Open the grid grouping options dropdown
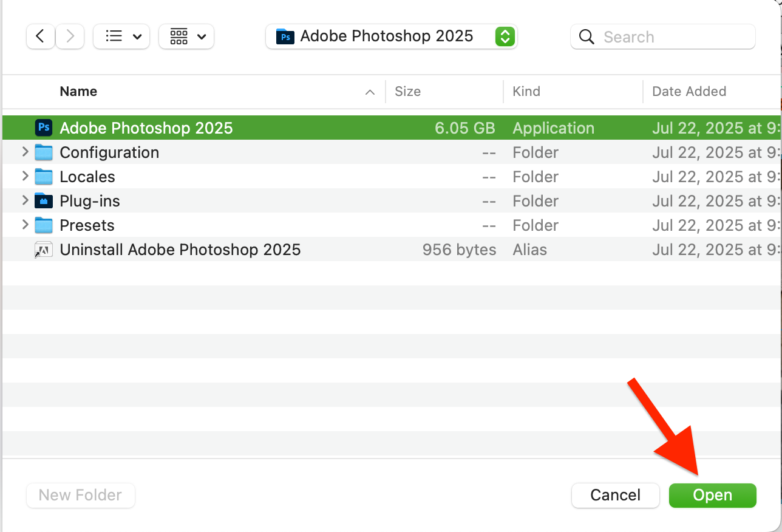This screenshot has width=782, height=532. click(186, 36)
